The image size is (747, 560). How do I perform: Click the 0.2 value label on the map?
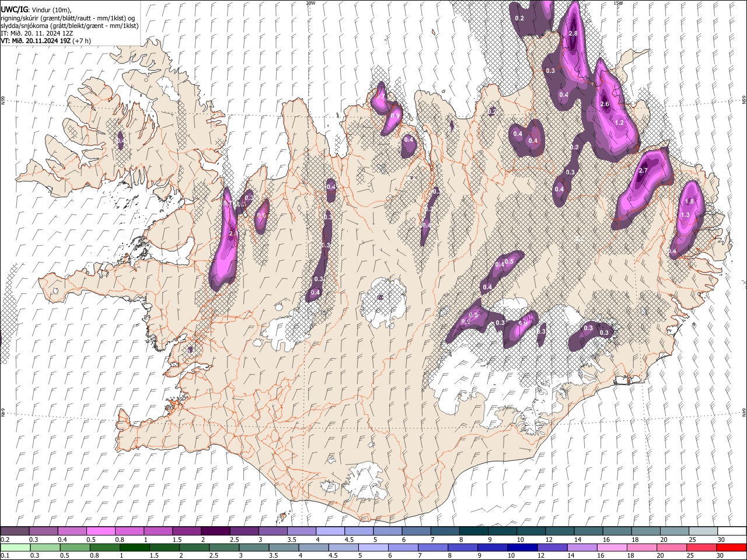click(520, 19)
